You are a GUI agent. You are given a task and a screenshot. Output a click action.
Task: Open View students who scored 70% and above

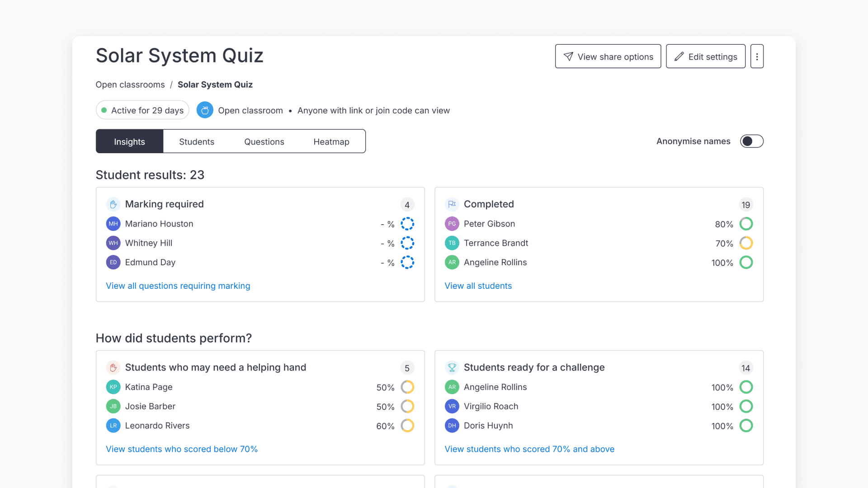(x=529, y=449)
